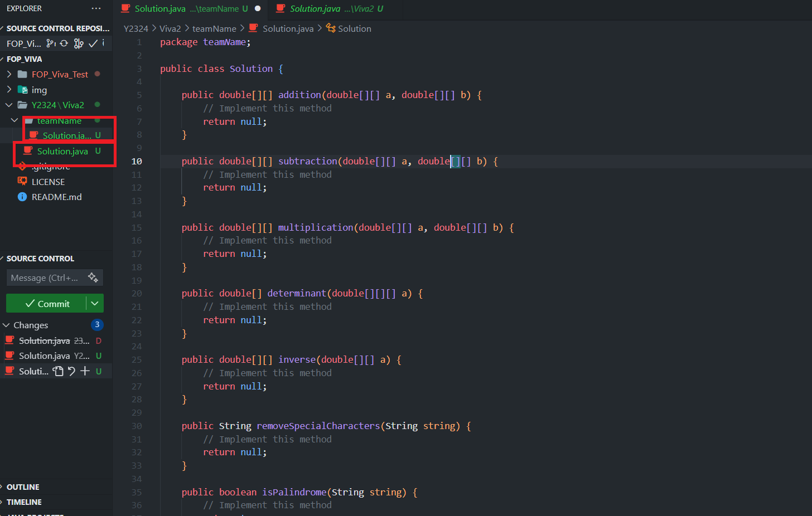Screen dimensions: 812x516
Task: Click the Discard Changes icon on highlighted change
Action: pyautogui.click(x=71, y=371)
